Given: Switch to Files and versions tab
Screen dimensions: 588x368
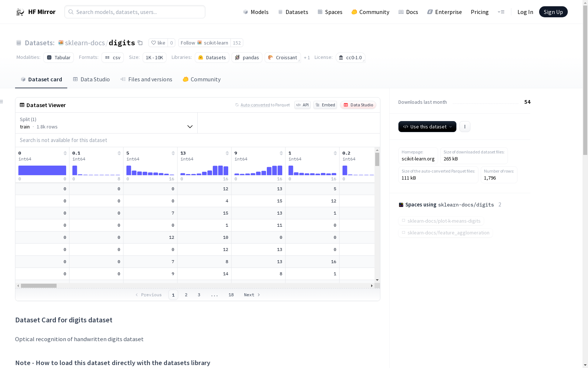Looking at the screenshot, I should pos(146,79).
